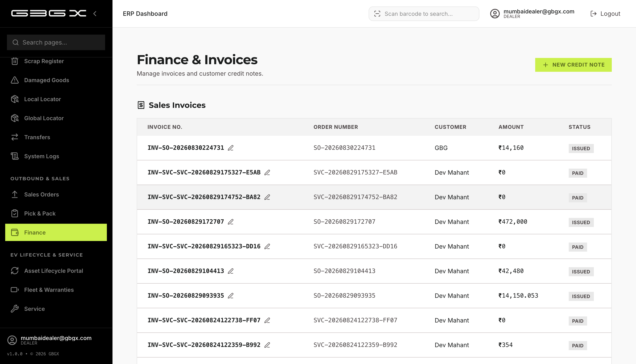The width and height of the screenshot is (636, 364).
Task: Click the Global Locator package icon
Action: click(x=15, y=118)
